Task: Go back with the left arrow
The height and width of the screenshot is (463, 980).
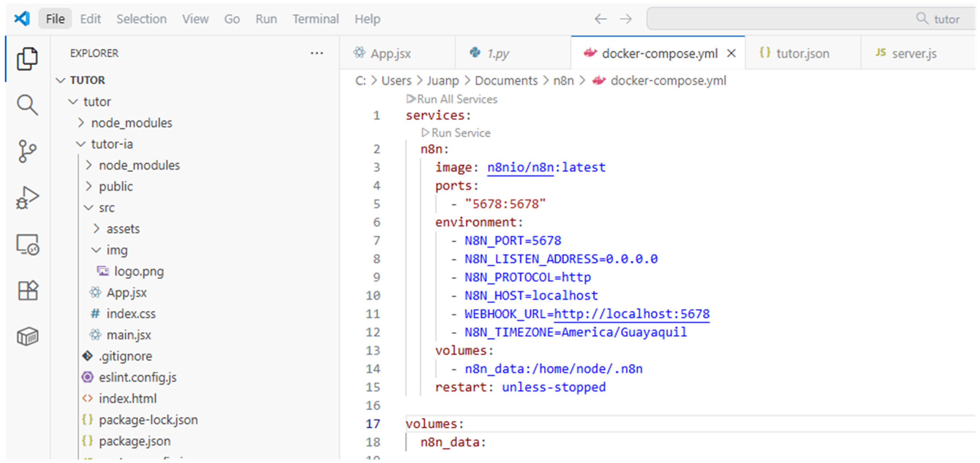Action: [600, 19]
